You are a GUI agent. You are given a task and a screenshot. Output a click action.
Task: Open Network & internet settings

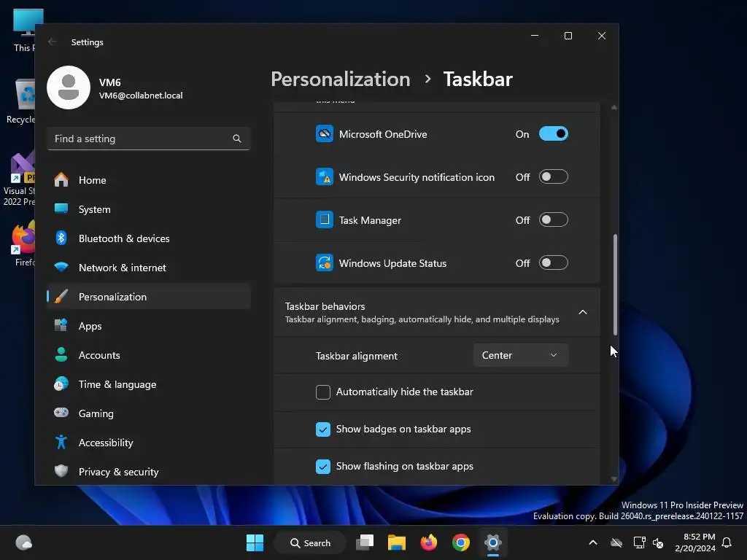tap(149, 267)
